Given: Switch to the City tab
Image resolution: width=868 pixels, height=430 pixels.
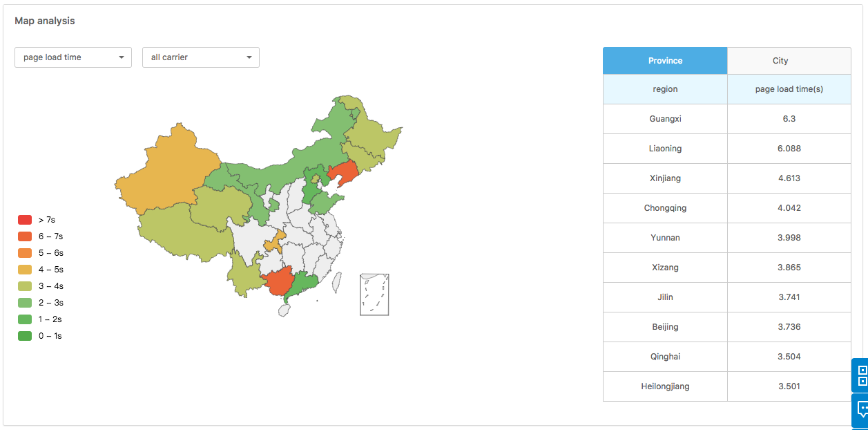Looking at the screenshot, I should [780, 61].
